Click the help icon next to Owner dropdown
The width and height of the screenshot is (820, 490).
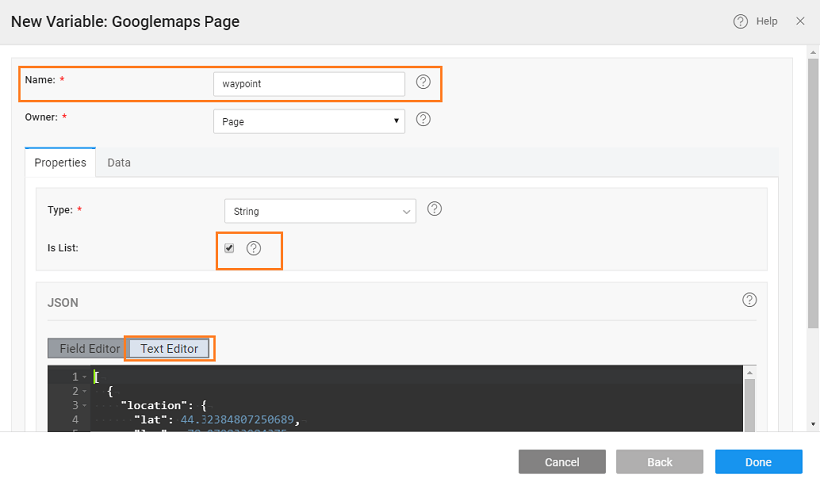tap(423, 119)
